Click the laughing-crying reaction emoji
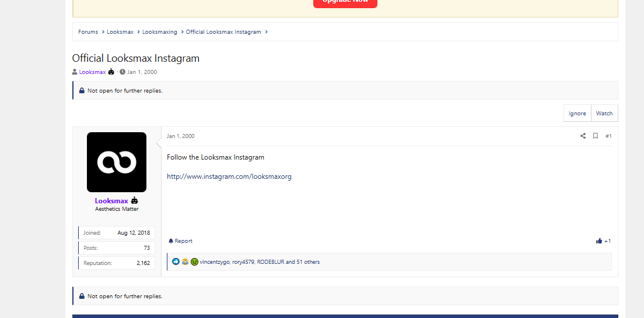 (185, 262)
